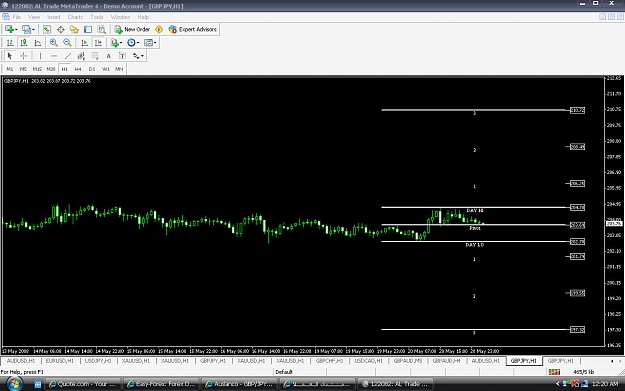
Task: Click the Default profile in status bar
Action: click(x=284, y=372)
